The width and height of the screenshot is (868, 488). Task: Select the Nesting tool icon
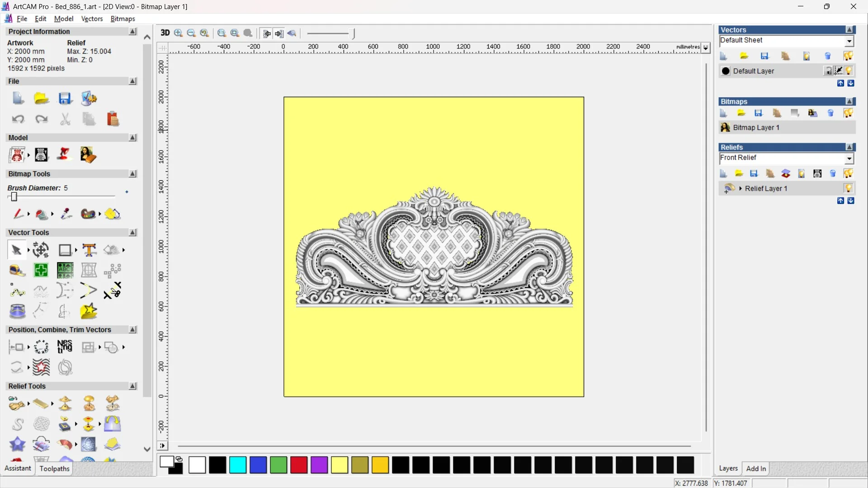point(65,347)
